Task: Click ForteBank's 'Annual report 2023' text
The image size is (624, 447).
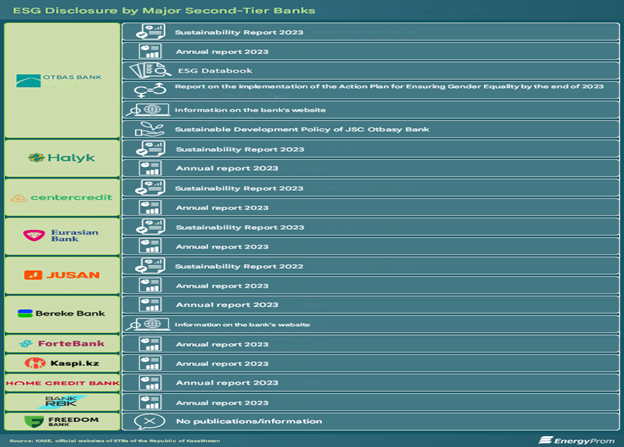Action: click(222, 344)
